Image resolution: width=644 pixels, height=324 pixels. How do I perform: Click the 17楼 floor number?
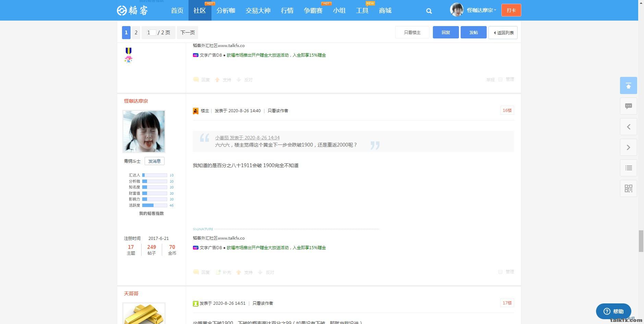pos(507,303)
